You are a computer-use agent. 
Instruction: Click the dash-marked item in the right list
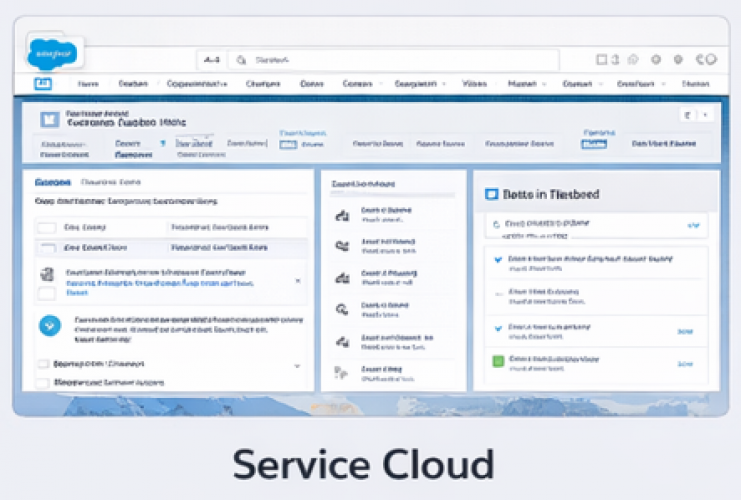[x=597, y=296]
